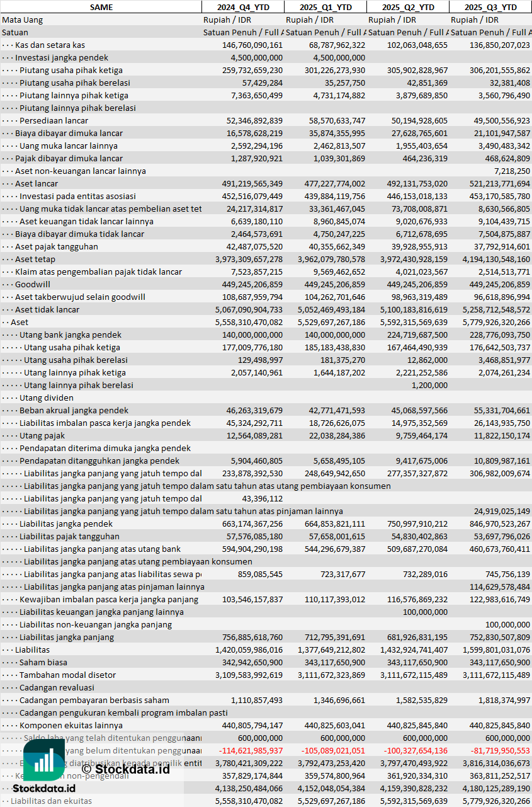Image resolution: width=532 pixels, height=807 pixels.
Task: Select the Aset tetap row label
Action: click(x=35, y=259)
